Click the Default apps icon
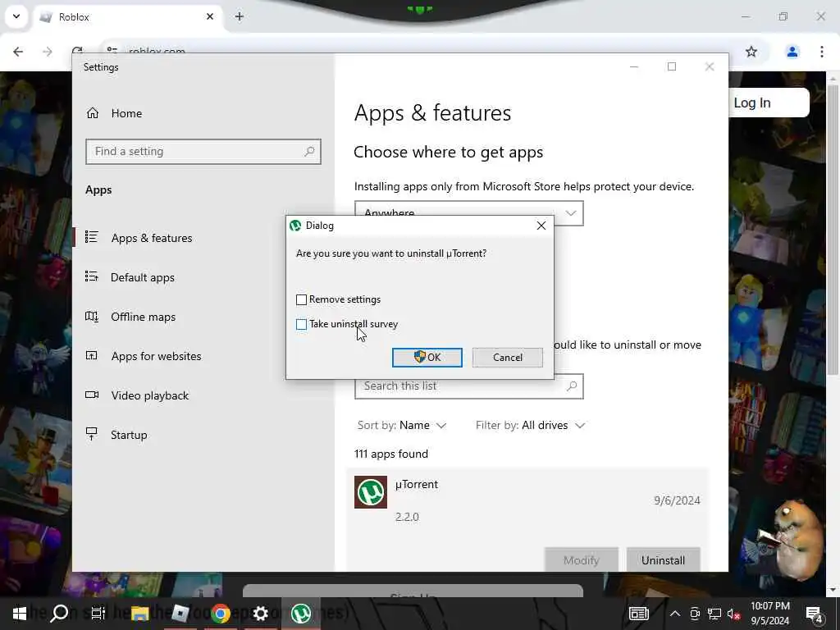Viewport: 840px width, 630px height. [x=92, y=276]
